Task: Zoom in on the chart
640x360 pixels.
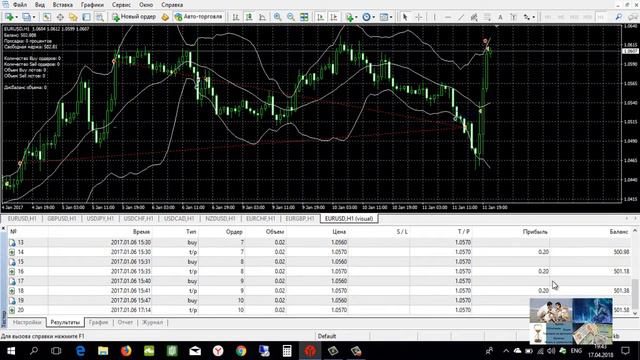Action: tap(278, 17)
